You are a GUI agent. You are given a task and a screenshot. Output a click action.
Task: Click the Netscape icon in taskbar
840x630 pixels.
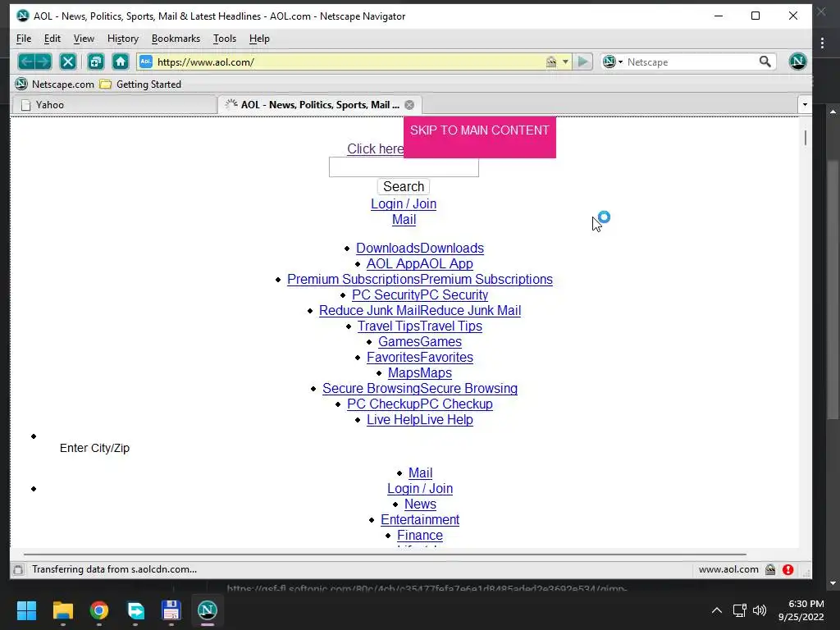pyautogui.click(x=208, y=610)
